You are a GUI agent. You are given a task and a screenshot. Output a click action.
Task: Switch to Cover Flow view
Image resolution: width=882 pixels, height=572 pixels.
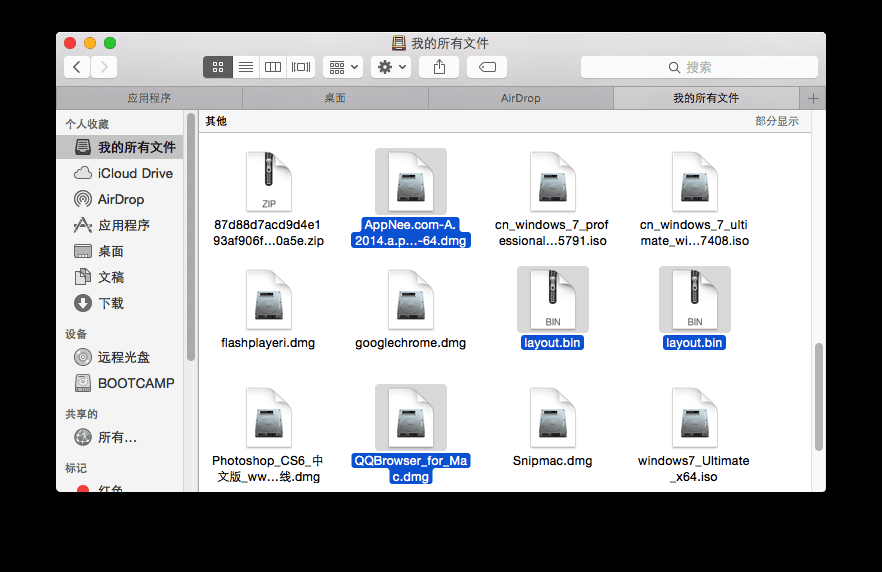[x=301, y=67]
